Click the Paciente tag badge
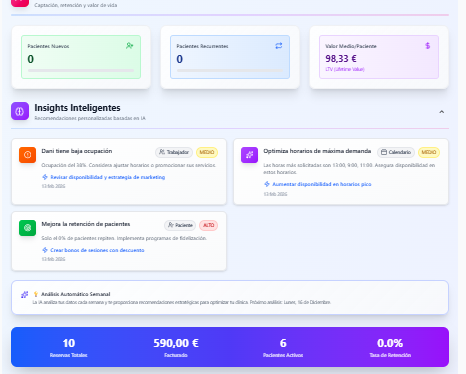This screenshot has width=466, height=374. [180, 225]
